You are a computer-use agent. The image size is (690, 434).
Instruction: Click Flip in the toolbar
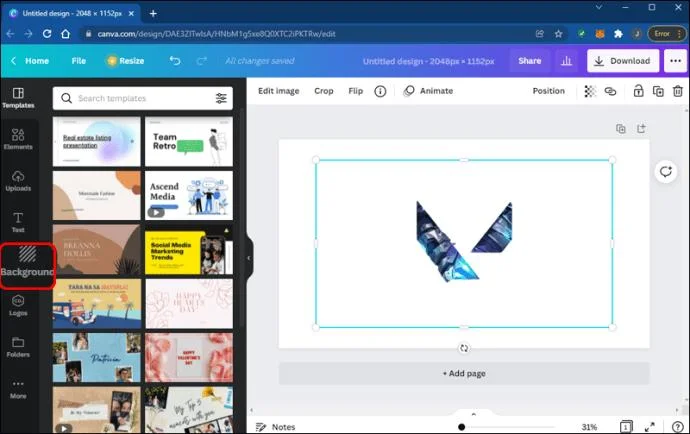click(x=356, y=91)
